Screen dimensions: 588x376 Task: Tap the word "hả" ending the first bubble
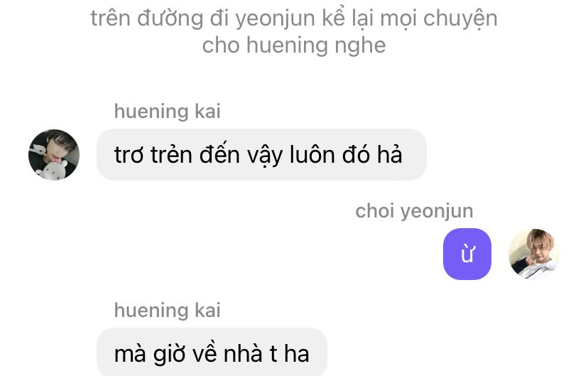click(x=390, y=154)
